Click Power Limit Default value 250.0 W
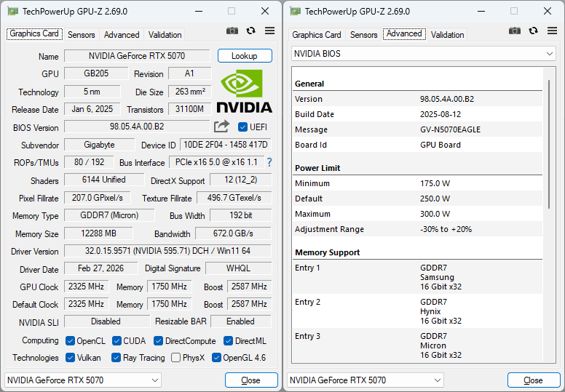The height and width of the screenshot is (392, 565). coord(435,199)
